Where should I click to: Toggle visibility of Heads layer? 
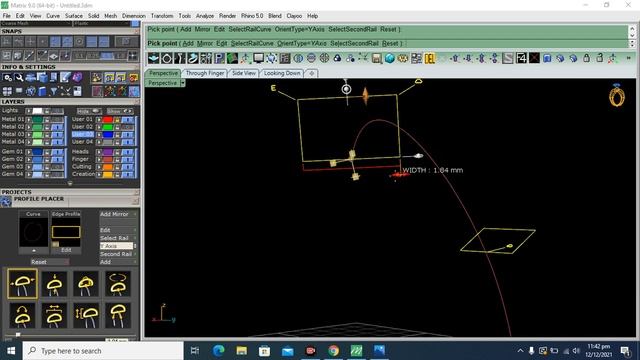[128, 152]
